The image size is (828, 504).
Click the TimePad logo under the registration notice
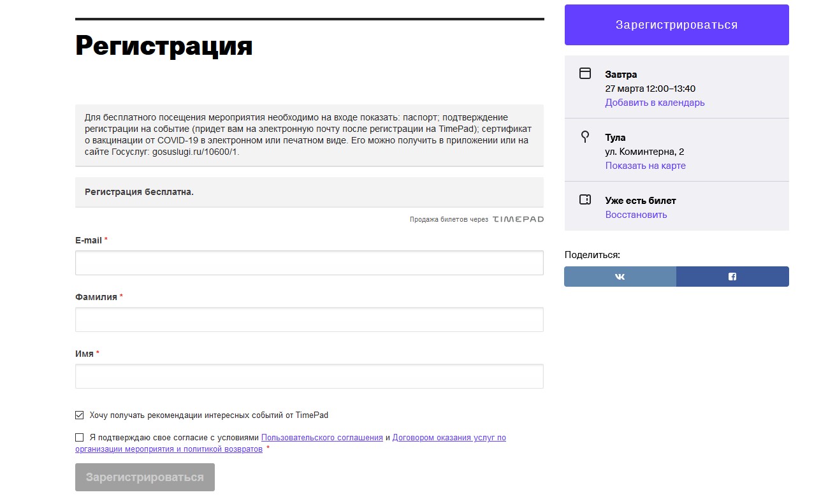coord(518,219)
